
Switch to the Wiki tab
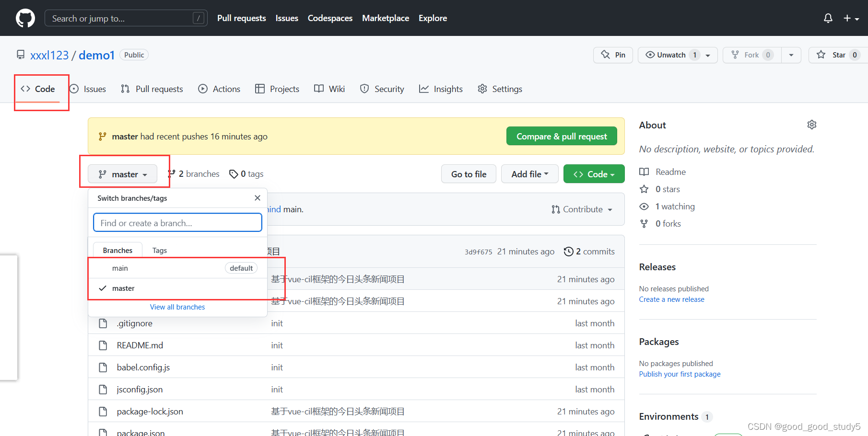[x=329, y=89]
